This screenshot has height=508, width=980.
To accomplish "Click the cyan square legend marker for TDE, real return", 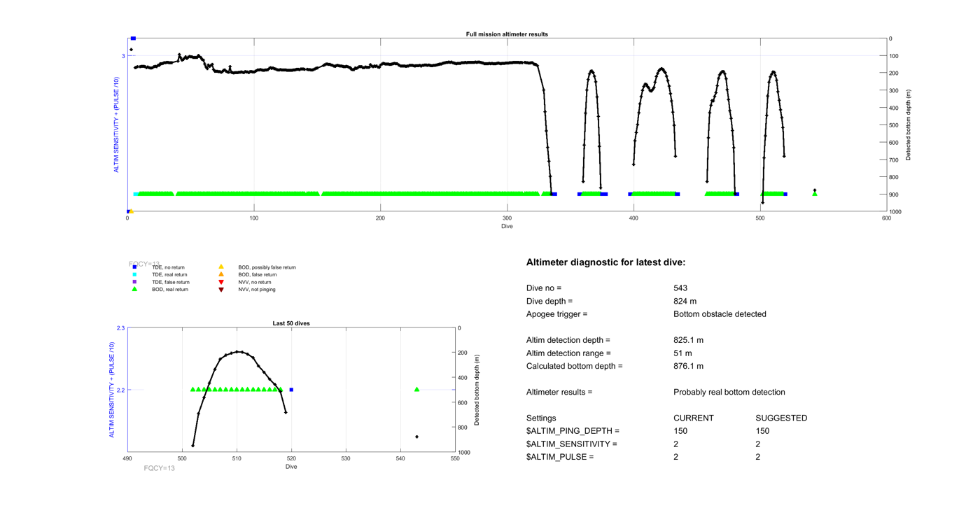I will click(134, 275).
